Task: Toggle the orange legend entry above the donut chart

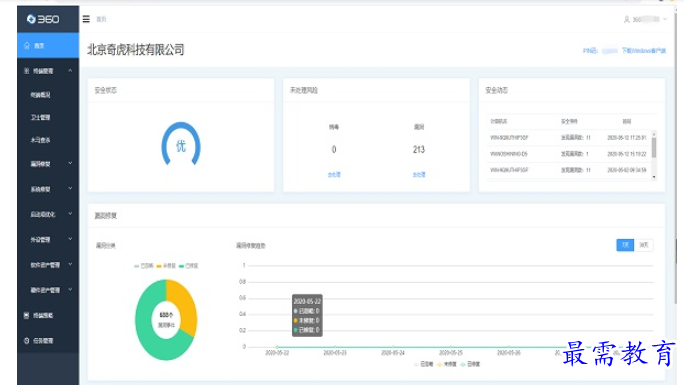Action: tap(166, 266)
